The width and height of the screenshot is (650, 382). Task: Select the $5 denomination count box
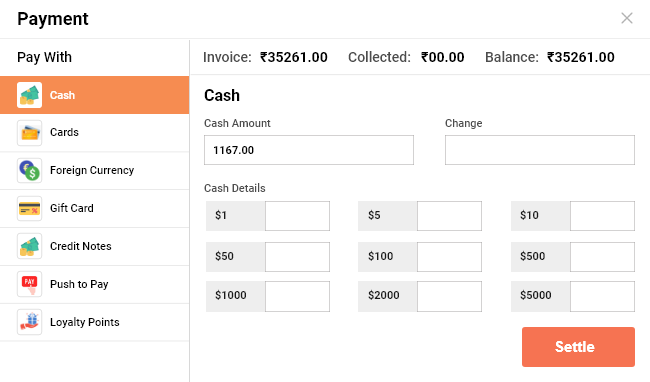(449, 216)
